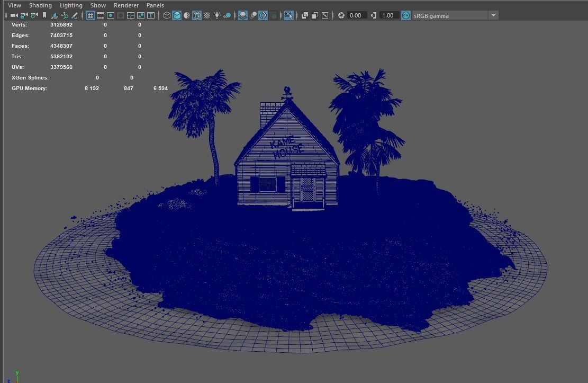Toggle the Shadows icon
This screenshot has width=588, height=383.
coord(227,15)
